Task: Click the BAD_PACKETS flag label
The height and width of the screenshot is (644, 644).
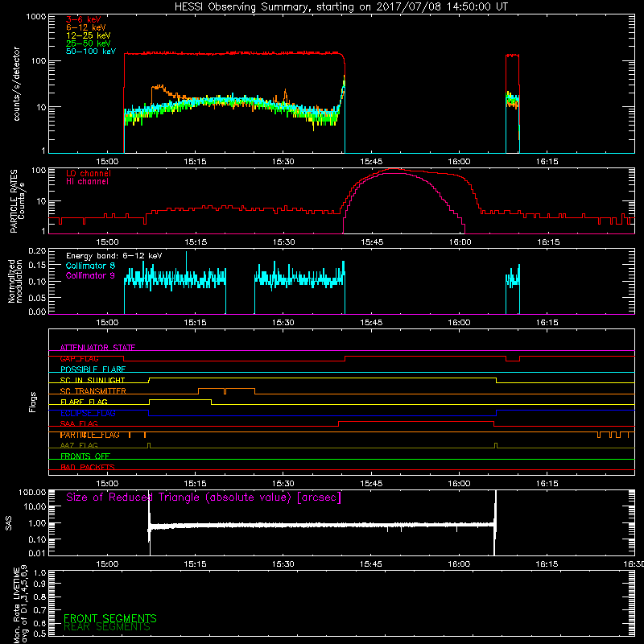Action: click(x=88, y=468)
